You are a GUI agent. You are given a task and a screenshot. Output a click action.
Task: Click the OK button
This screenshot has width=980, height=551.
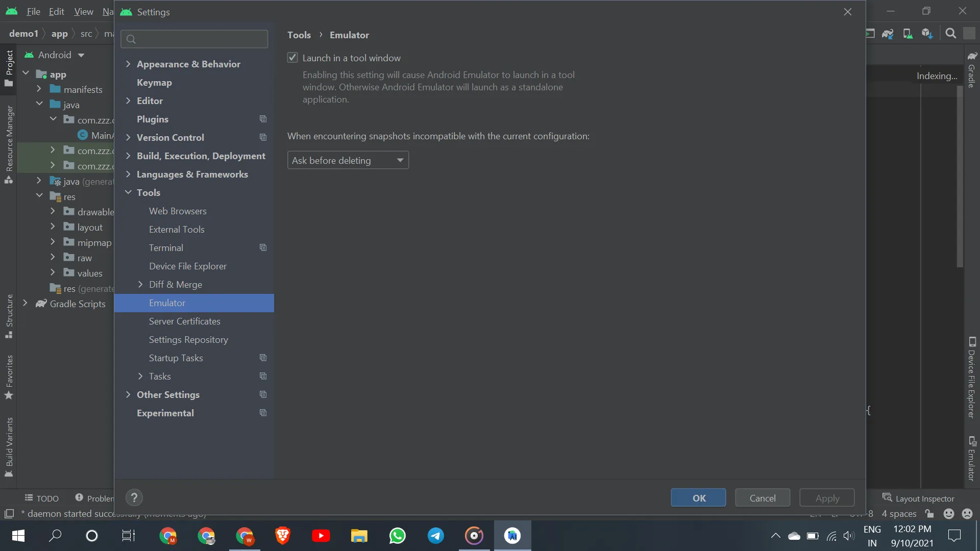tap(698, 498)
